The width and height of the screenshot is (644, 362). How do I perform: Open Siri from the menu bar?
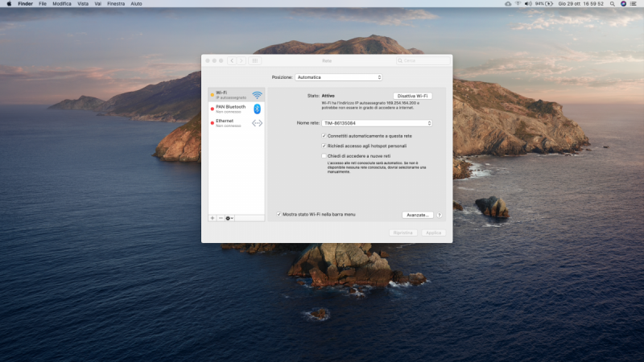pyautogui.click(x=623, y=4)
